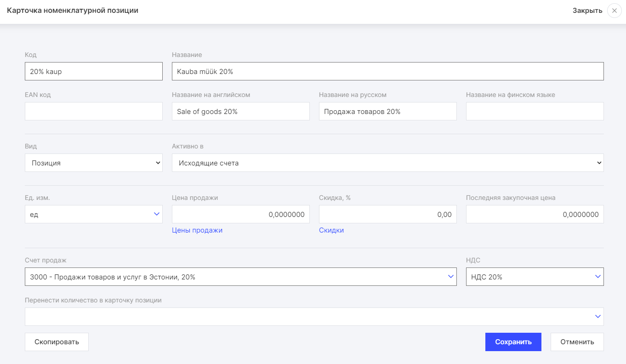The image size is (626, 364).
Task: Click the Закрыть text at top right
Action: click(x=587, y=11)
